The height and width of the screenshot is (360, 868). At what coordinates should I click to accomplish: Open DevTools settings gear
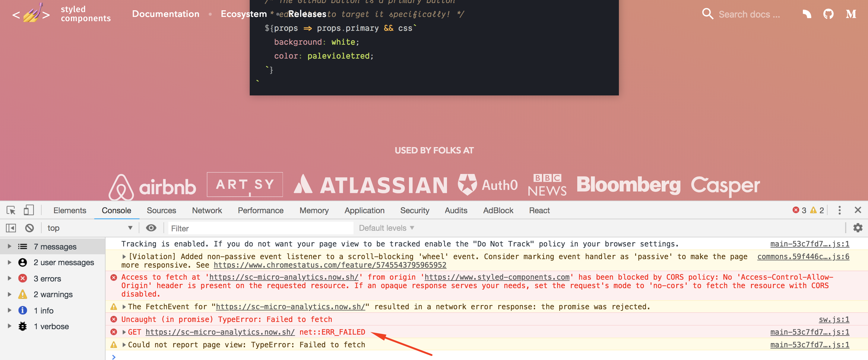point(857,228)
